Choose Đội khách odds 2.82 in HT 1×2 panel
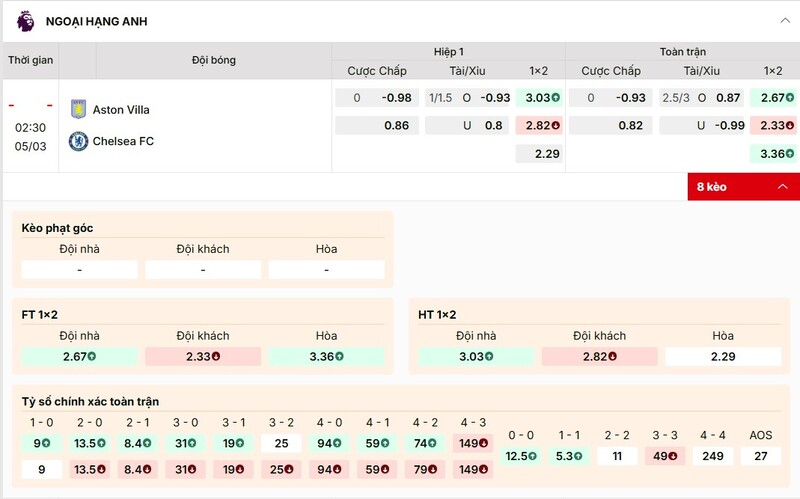The height and width of the screenshot is (499, 800). click(x=600, y=356)
